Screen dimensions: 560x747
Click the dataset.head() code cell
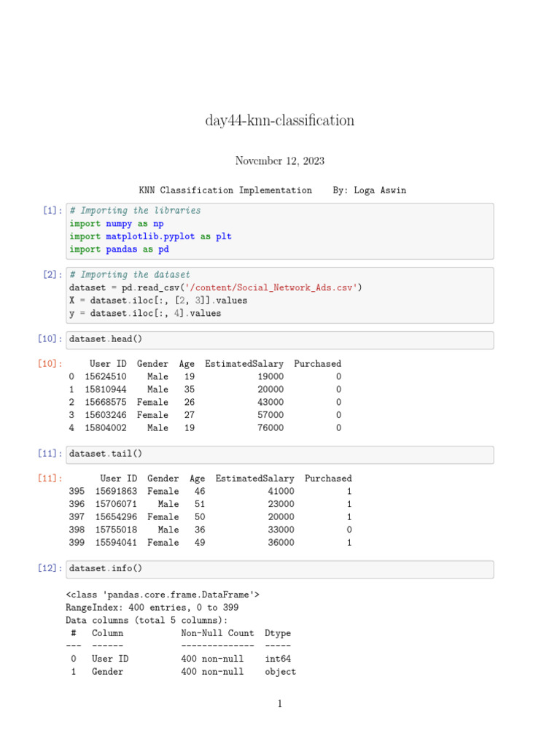pyautogui.click(x=279, y=340)
